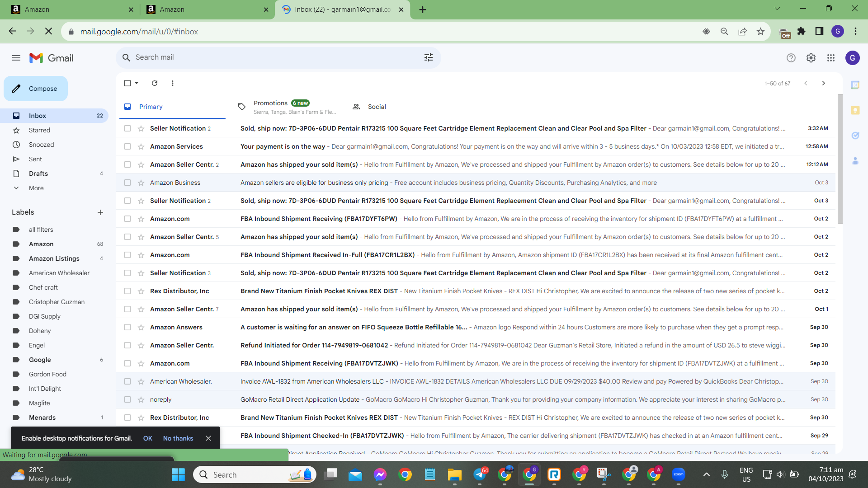The image size is (868, 488).
Task: Star the Refund Initiated email
Action: coord(141,345)
